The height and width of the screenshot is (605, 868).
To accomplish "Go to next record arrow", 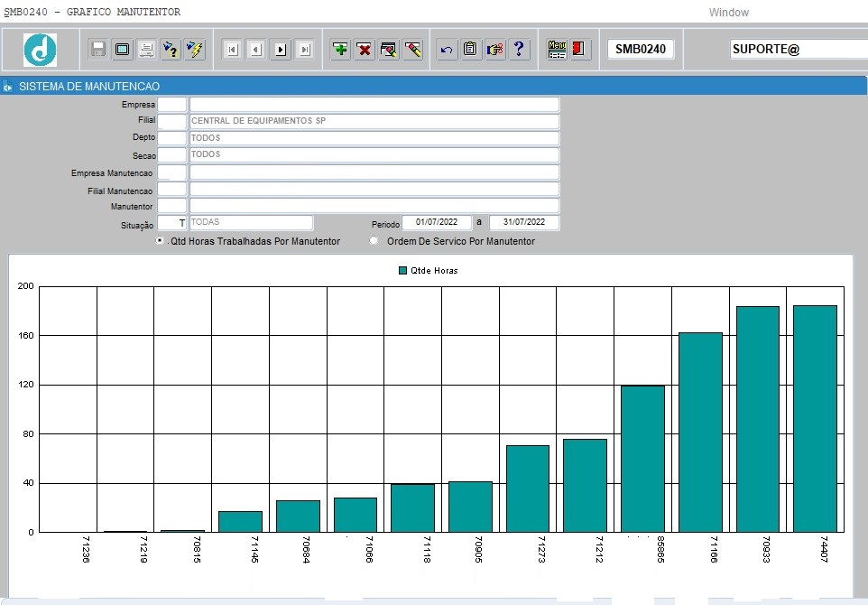I will [281, 50].
